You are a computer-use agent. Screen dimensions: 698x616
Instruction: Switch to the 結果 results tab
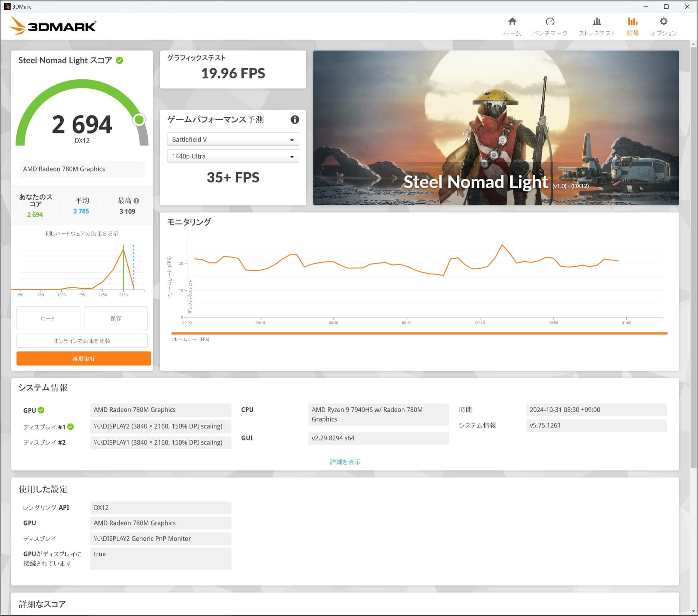click(632, 26)
